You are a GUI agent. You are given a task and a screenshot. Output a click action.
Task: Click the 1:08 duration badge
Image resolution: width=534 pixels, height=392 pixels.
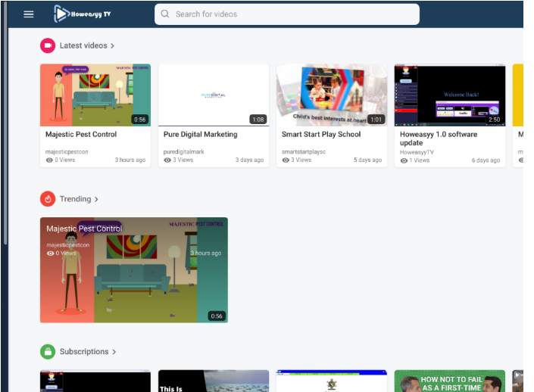(258, 120)
